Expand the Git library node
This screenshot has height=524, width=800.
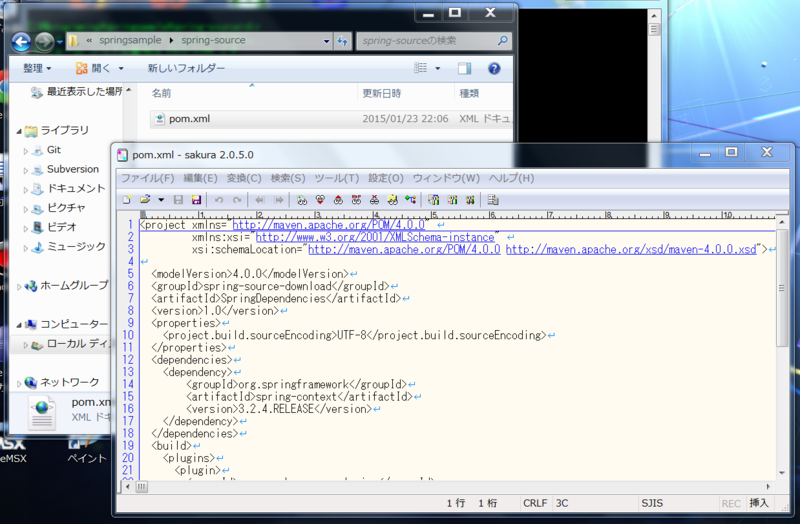pyautogui.click(x=26, y=151)
